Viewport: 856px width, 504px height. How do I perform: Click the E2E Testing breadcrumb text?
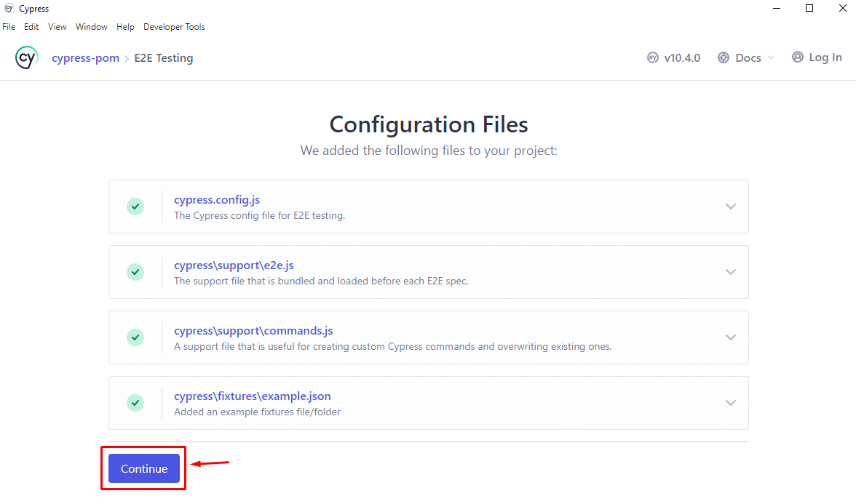coord(164,58)
